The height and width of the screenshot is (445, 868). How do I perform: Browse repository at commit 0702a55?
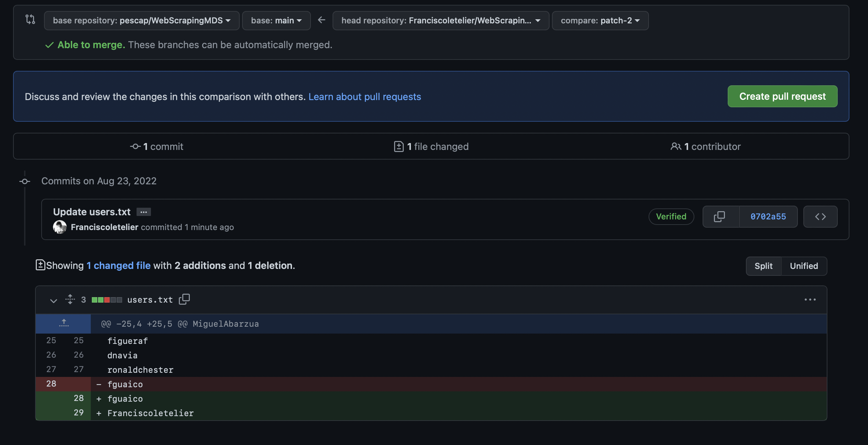pos(820,217)
